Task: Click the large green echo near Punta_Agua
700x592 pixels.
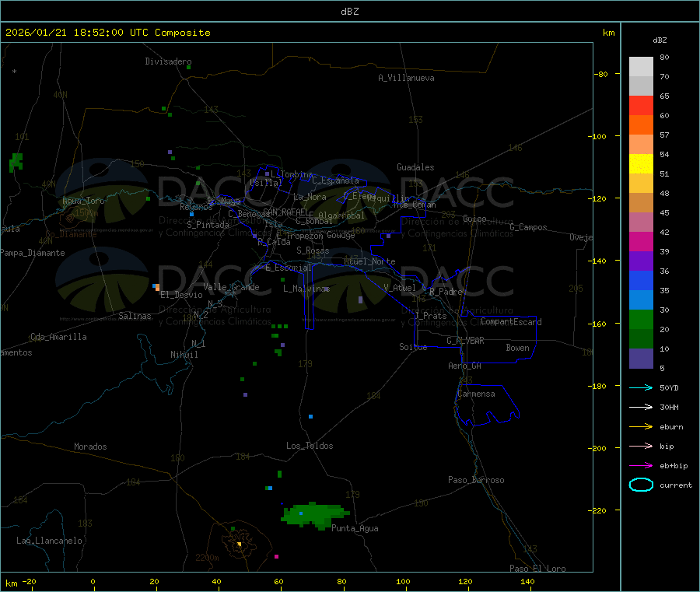Action: (314, 515)
